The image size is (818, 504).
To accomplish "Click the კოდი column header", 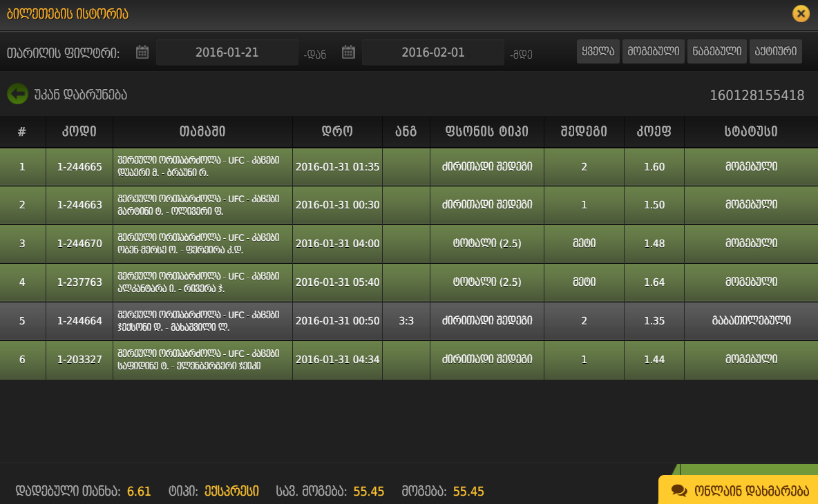I will pos(79,131).
